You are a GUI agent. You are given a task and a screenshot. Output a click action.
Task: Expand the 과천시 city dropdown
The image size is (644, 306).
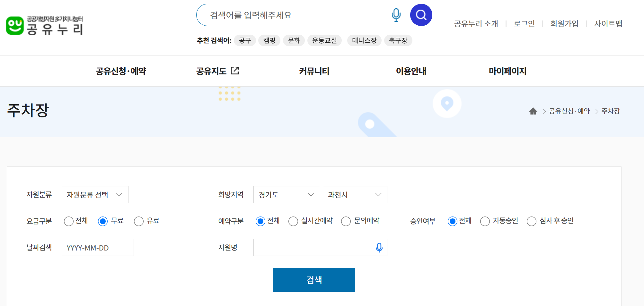tap(355, 194)
